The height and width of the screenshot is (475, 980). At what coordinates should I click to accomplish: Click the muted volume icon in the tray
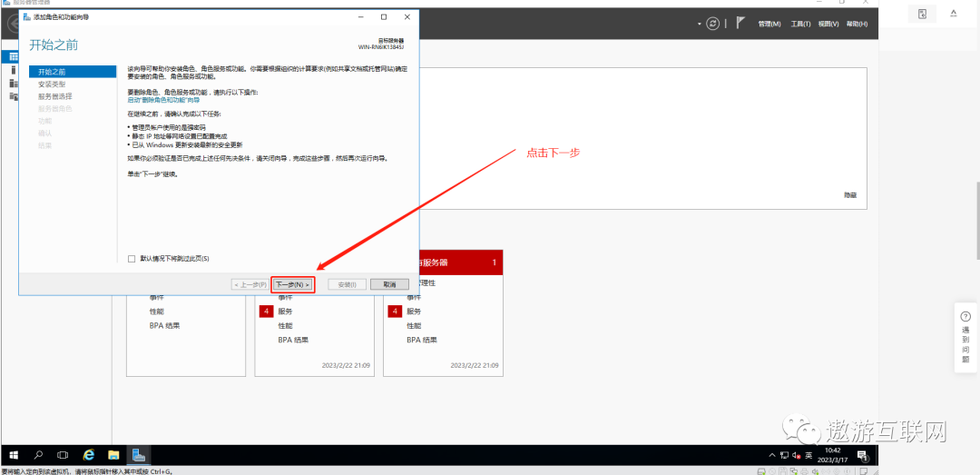tap(797, 455)
